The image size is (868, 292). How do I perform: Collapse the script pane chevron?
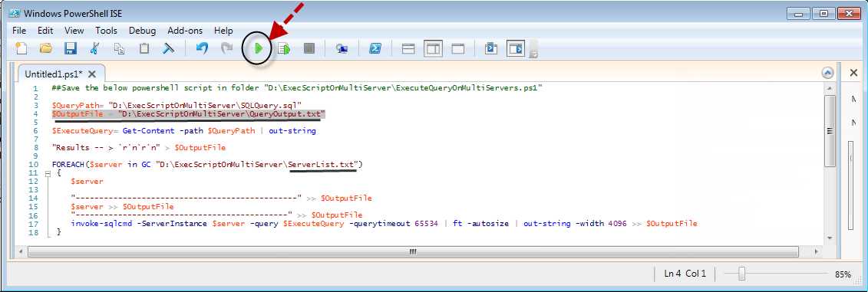pos(827,73)
